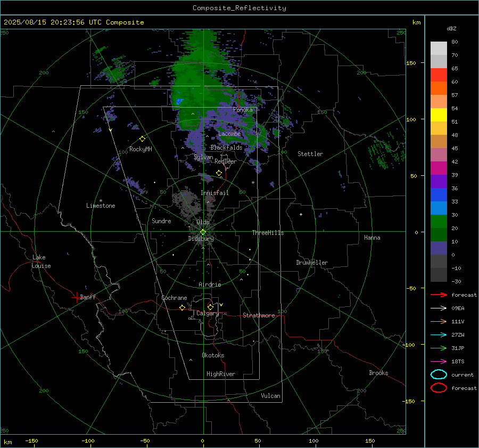
Task: Click the yellow diamond marker near RockyMH
Action: pyautogui.click(x=142, y=139)
